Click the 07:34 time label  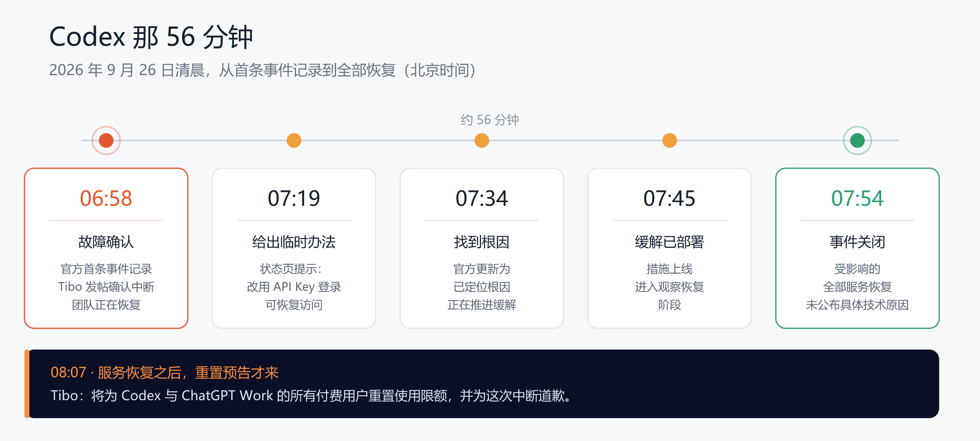pos(482,198)
